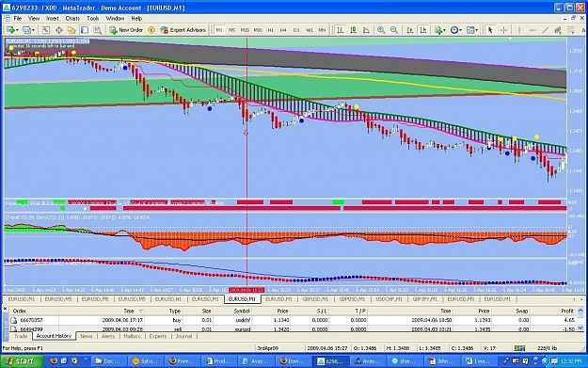Open the Profiles toolbar icon
This screenshot has height=368, width=588.
point(26,30)
